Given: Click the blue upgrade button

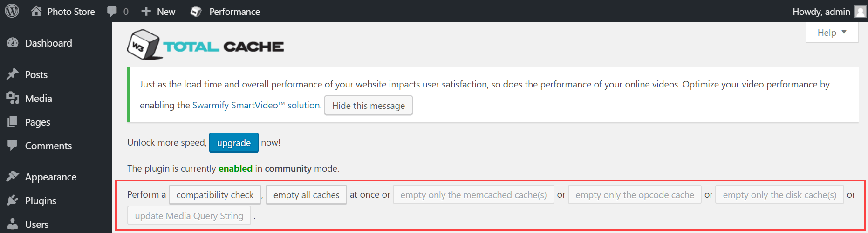Looking at the screenshot, I should [234, 143].
